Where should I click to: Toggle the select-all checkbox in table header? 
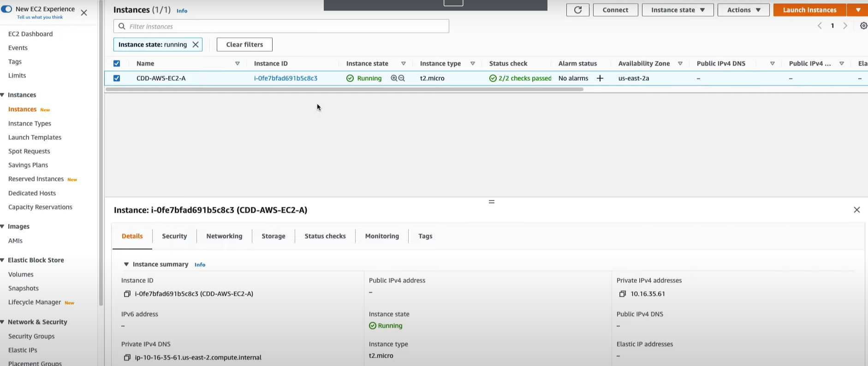[x=117, y=63]
